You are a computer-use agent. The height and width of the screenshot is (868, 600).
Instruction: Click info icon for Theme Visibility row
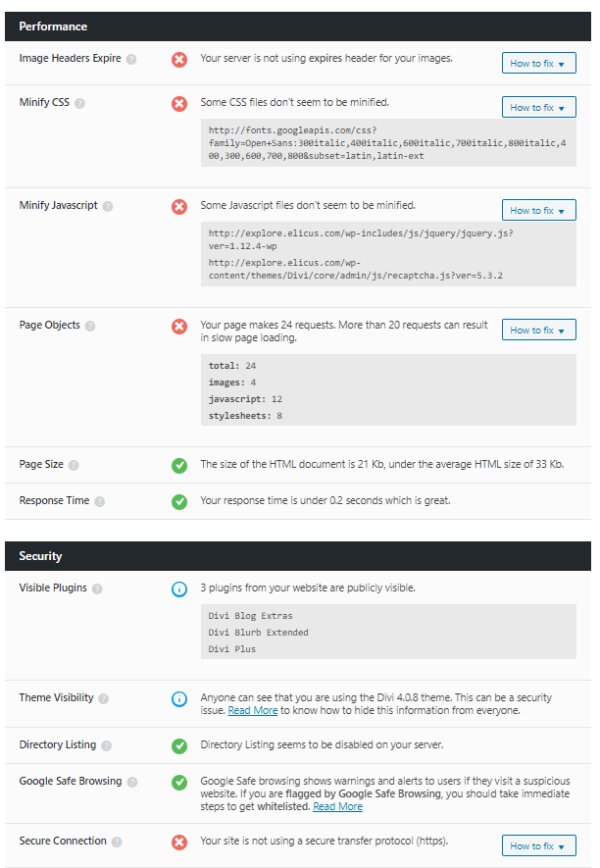point(179,698)
